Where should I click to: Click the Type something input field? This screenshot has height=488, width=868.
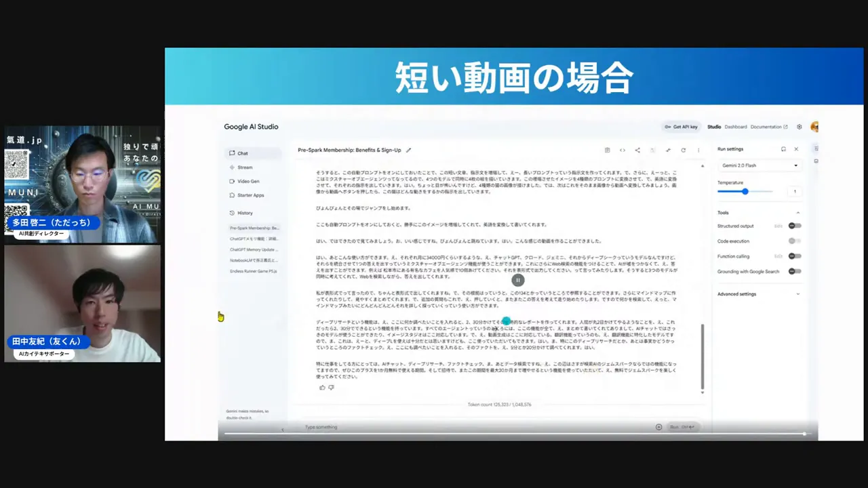pos(321,427)
